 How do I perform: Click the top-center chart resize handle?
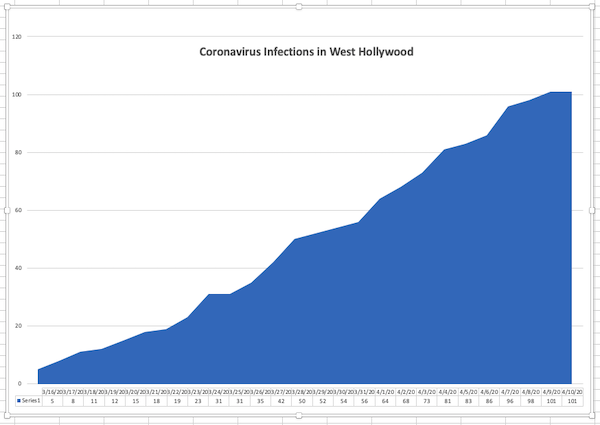299,7
